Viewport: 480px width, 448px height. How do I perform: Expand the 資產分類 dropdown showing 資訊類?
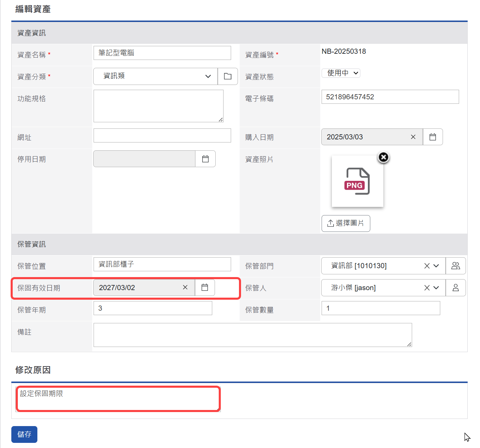[x=208, y=76]
